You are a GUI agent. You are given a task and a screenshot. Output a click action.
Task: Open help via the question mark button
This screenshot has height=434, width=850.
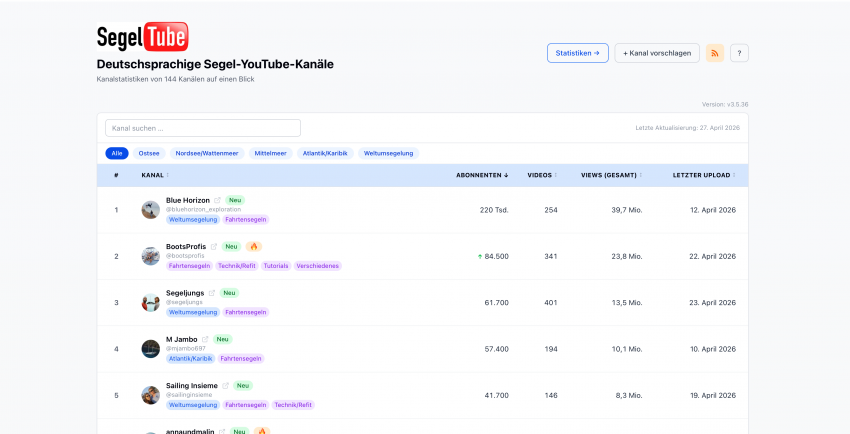739,53
